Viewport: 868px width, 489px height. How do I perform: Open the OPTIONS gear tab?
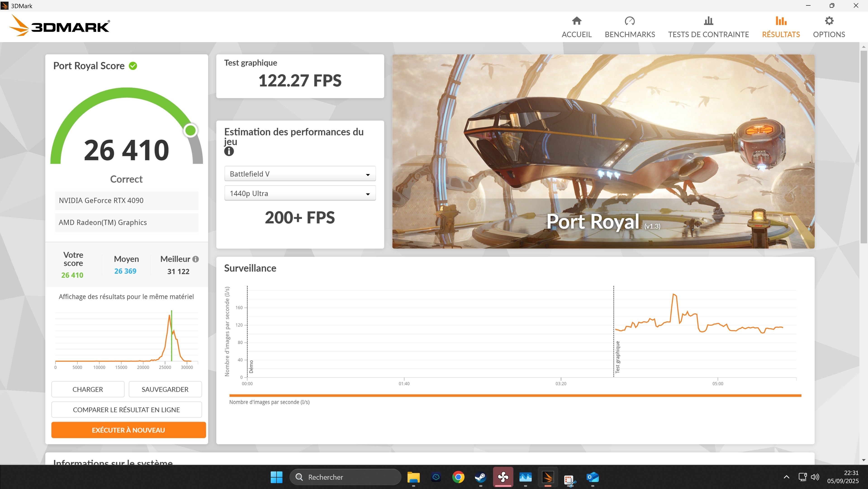[x=829, y=27]
